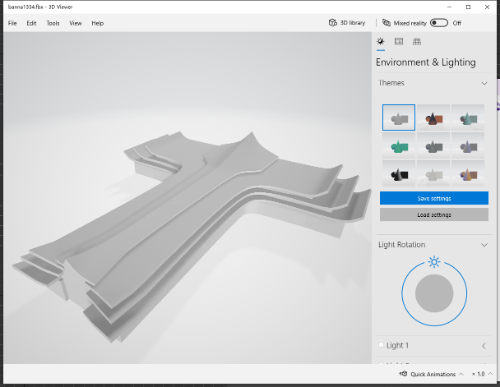The image size is (500, 387).
Task: Collapse the Light Rotation section
Action: tap(484, 245)
